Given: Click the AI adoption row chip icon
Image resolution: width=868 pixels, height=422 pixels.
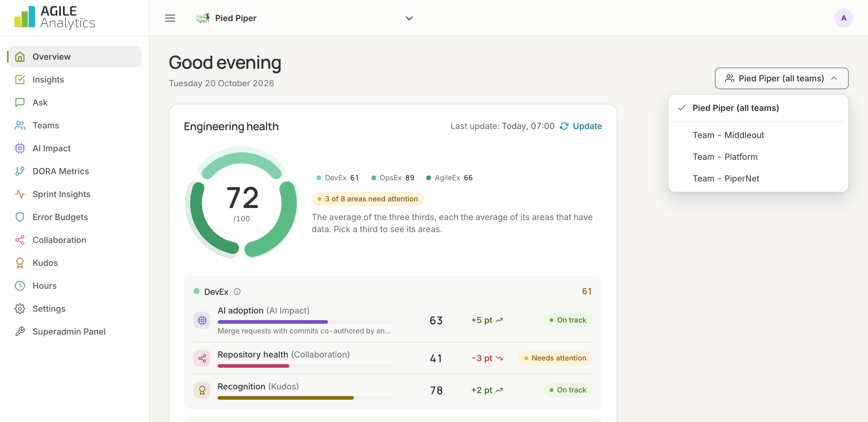Looking at the screenshot, I should (x=202, y=320).
